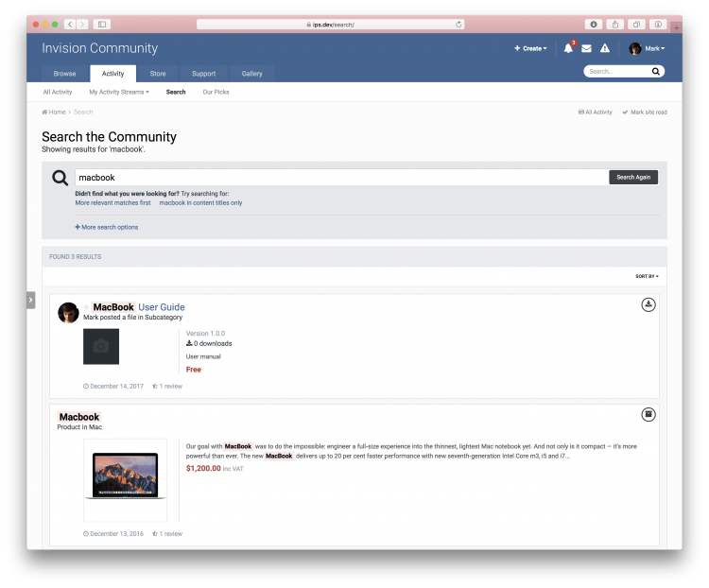The width and height of the screenshot is (709, 588).
Task: Click 1 review on Macbook product result
Action: (x=167, y=534)
